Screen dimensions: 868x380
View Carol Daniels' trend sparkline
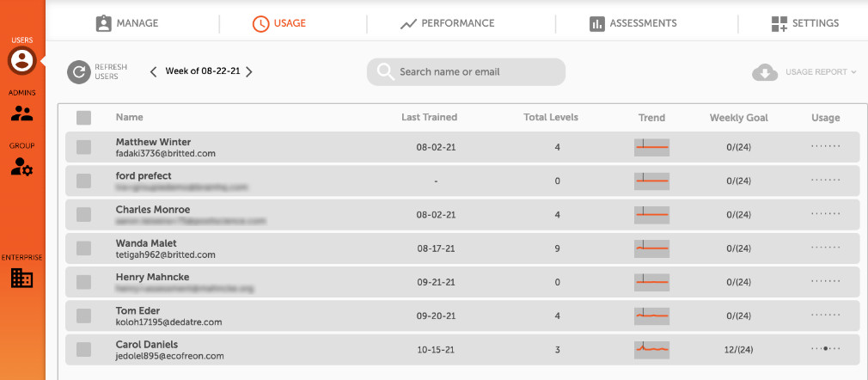pyautogui.click(x=651, y=350)
